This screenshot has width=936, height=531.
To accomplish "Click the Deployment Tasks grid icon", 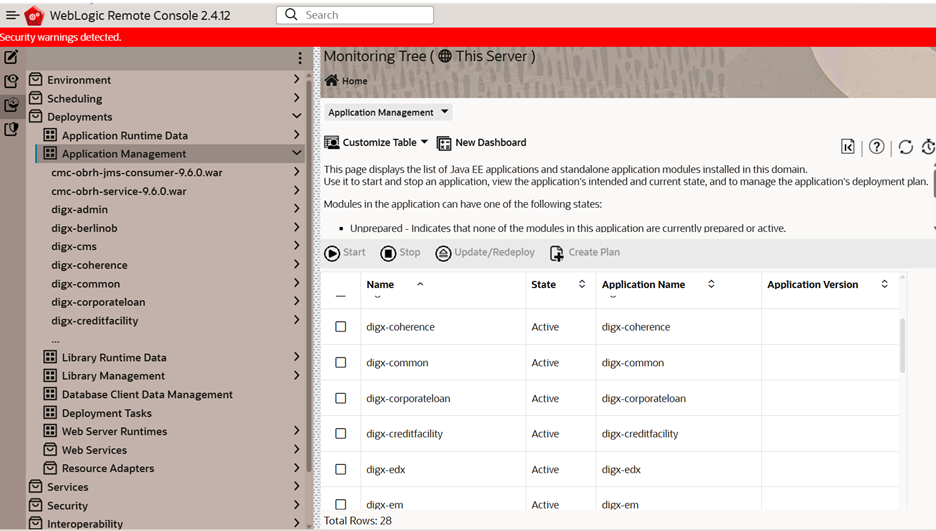I will [x=50, y=412].
